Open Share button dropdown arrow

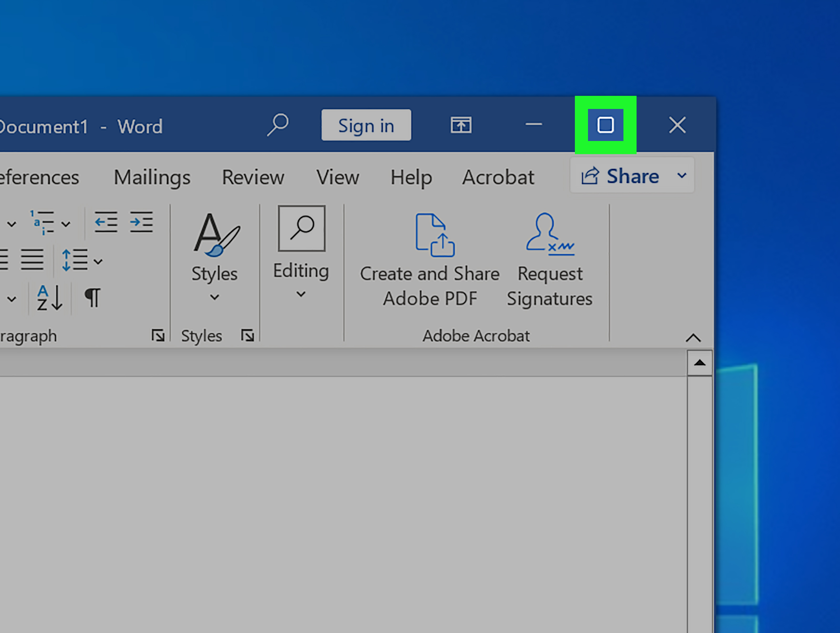click(682, 176)
